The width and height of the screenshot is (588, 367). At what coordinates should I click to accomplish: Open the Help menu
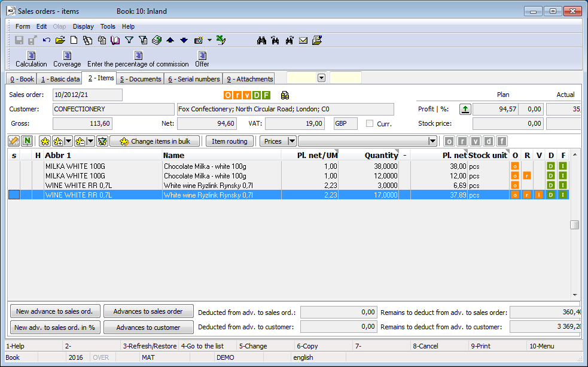pyautogui.click(x=128, y=27)
